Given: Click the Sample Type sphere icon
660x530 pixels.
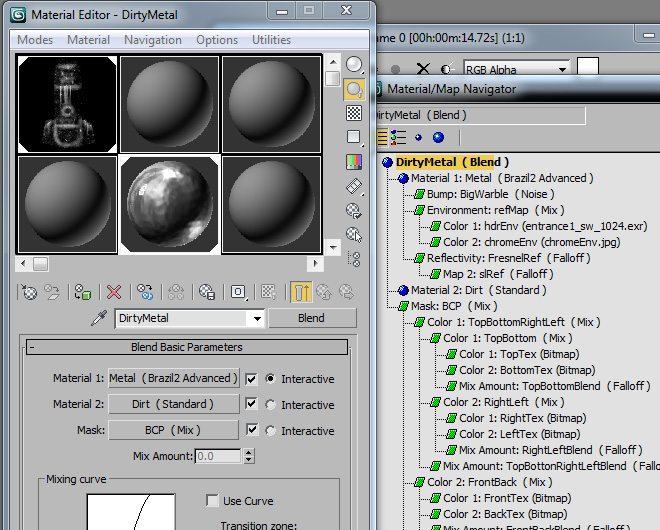Looking at the screenshot, I should tap(354, 64).
